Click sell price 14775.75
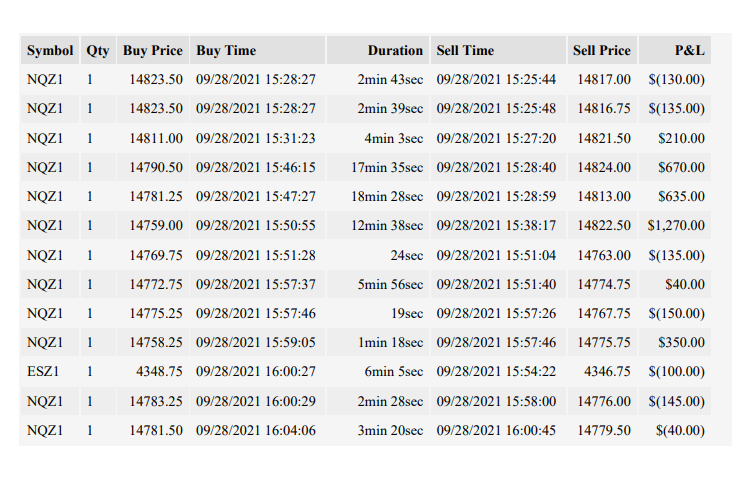This screenshot has width=732, height=477. point(602,342)
